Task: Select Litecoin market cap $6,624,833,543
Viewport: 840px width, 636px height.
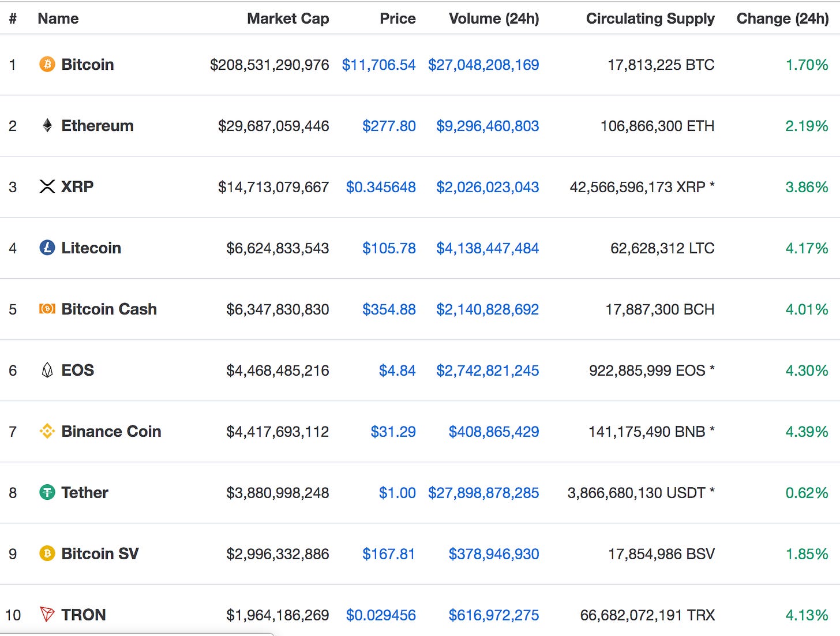Action: pos(277,248)
